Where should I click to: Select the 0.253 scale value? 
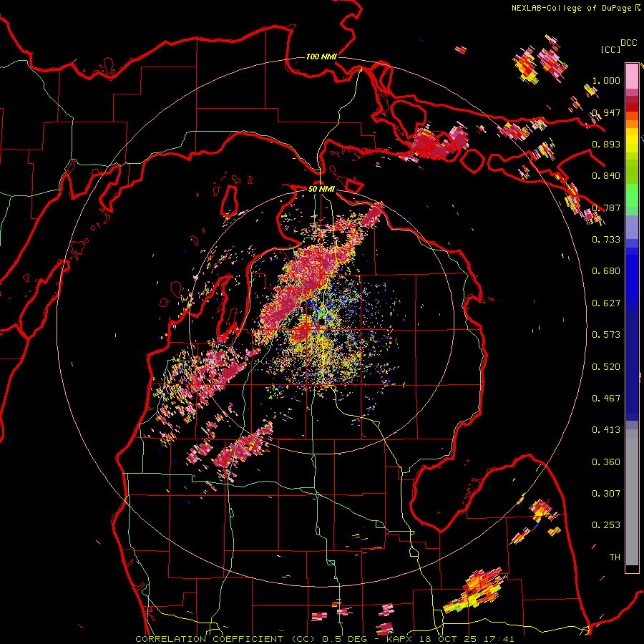tap(606, 525)
